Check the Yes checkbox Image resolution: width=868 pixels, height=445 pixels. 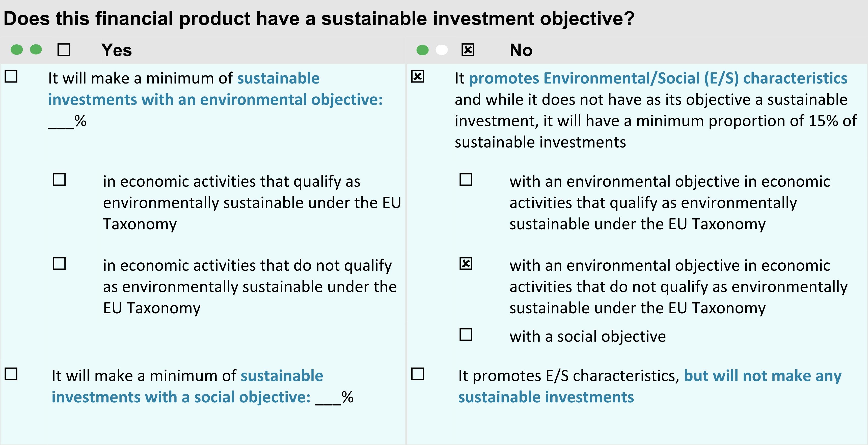(x=64, y=50)
